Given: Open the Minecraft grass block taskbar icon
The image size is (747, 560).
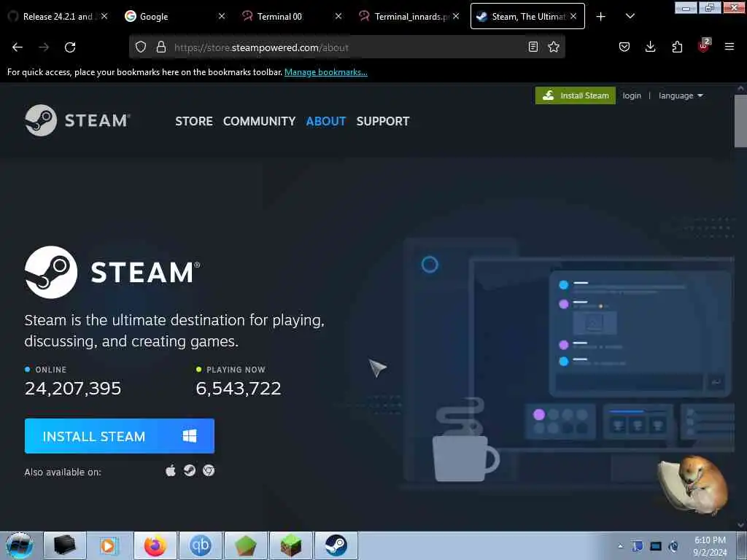Looking at the screenshot, I should [290, 545].
